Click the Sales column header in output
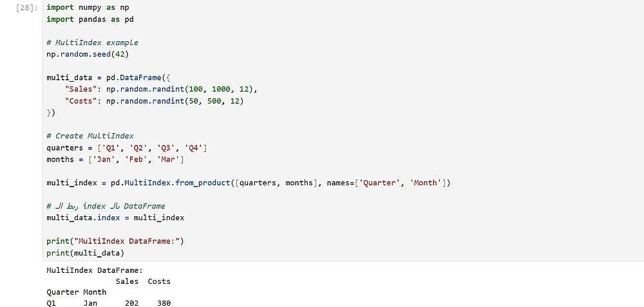Image resolution: width=644 pixels, height=307 pixels. (127, 281)
